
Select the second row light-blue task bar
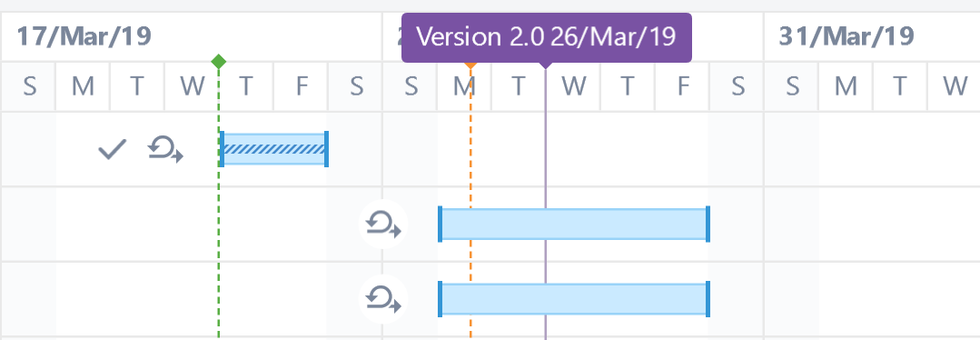coord(574,225)
